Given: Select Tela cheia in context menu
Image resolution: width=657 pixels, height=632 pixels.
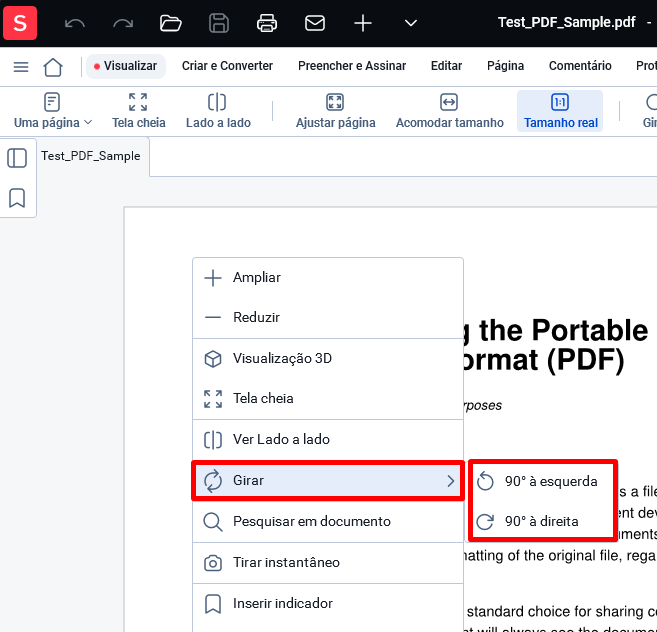Looking at the screenshot, I should (x=328, y=398).
